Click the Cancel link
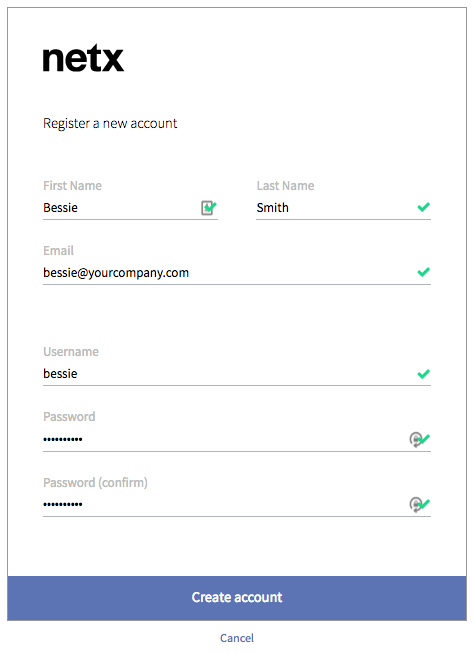Viewport: 475px width, 653px height. coord(237,638)
